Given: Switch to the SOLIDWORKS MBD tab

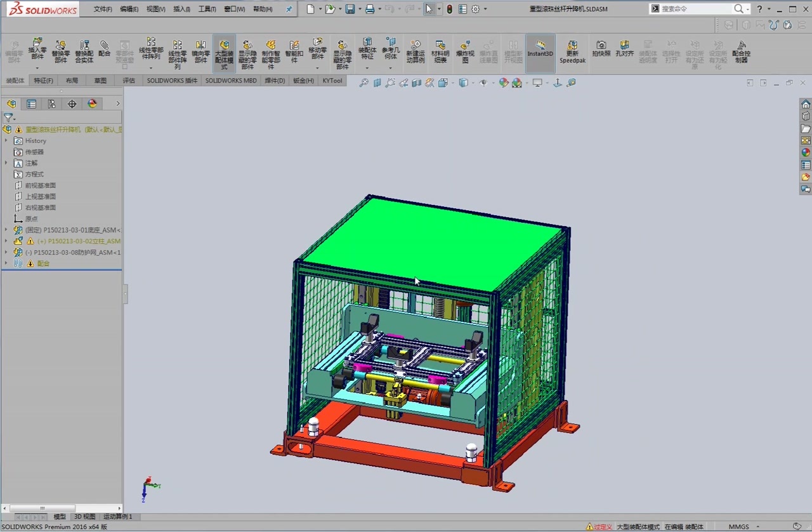Looking at the screenshot, I should pos(231,81).
